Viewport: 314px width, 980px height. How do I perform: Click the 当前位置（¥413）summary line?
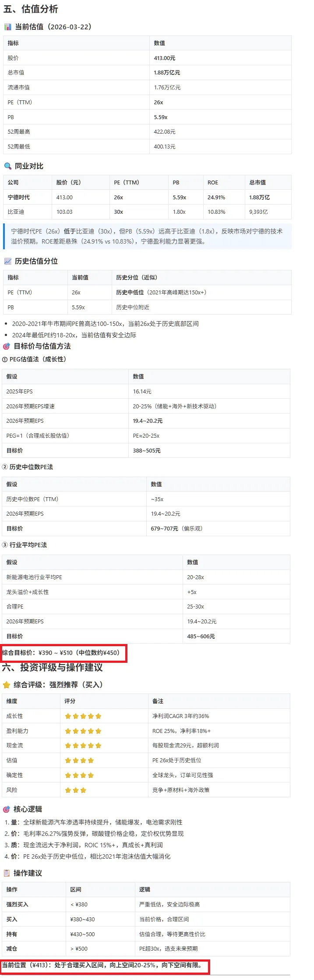click(102, 965)
